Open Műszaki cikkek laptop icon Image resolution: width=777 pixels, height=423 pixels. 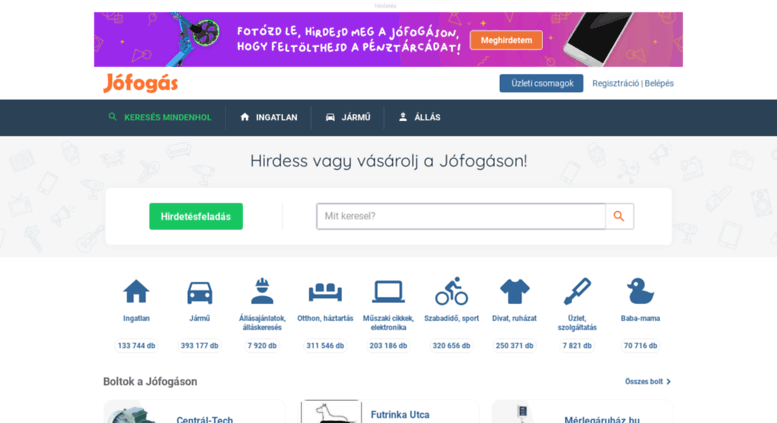pos(388,292)
